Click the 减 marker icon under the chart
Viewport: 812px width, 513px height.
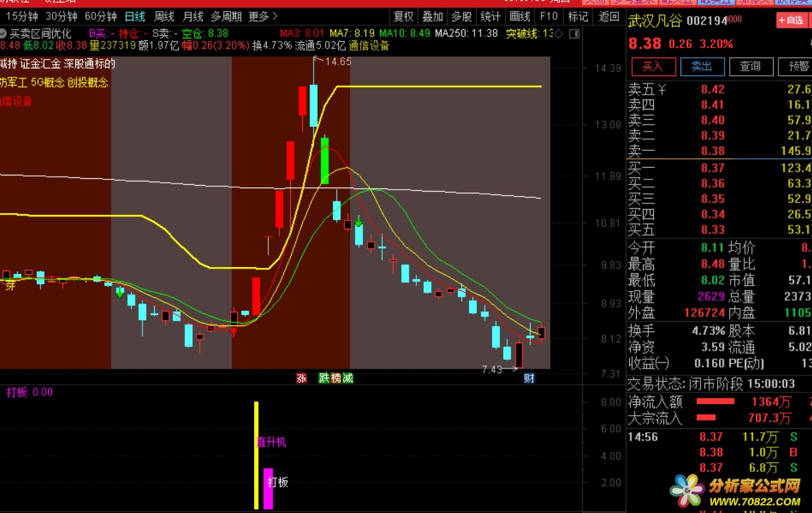coord(348,378)
